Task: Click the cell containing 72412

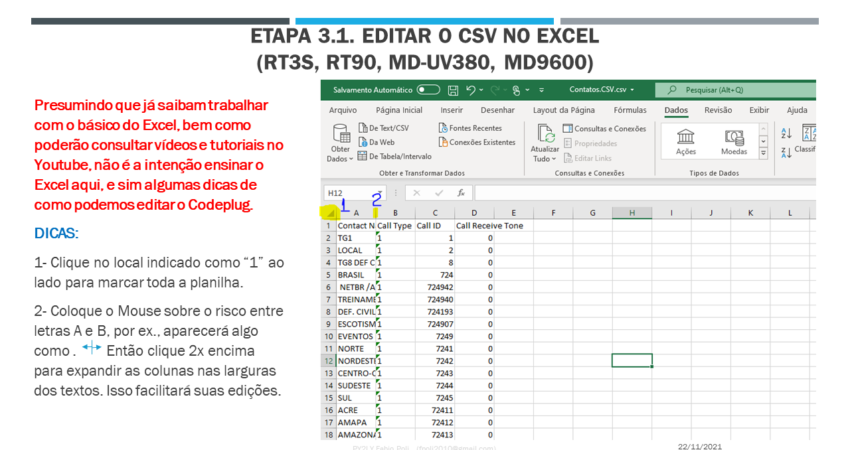Action: (435, 422)
